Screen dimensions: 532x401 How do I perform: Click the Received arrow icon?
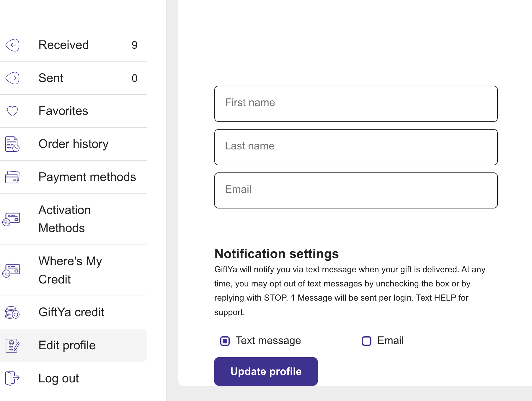[x=12, y=45]
